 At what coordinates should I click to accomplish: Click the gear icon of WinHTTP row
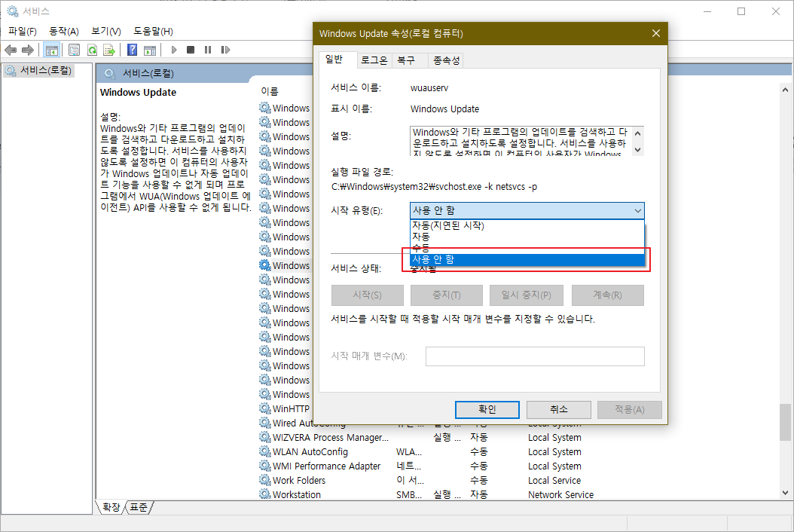coord(265,408)
